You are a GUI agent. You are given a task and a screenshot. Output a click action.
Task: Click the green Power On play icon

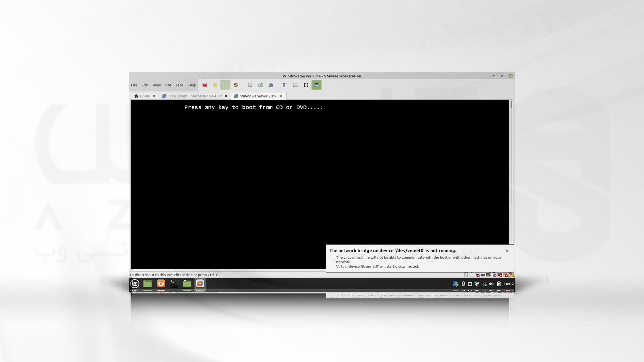pyautogui.click(x=225, y=85)
